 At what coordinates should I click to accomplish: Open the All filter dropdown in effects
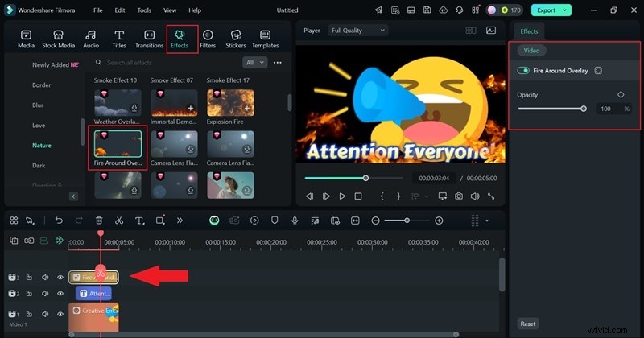tap(254, 63)
